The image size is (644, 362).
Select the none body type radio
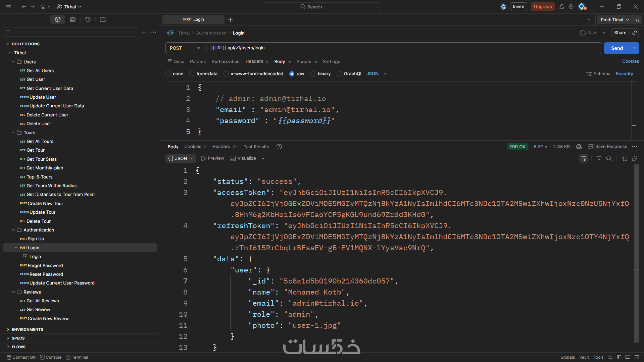coord(168,74)
